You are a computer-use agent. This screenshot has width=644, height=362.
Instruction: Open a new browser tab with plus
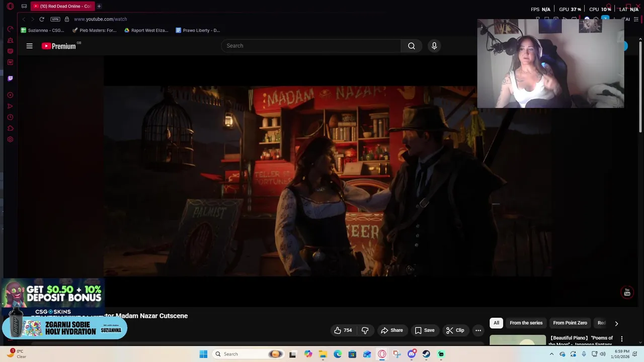point(99,6)
